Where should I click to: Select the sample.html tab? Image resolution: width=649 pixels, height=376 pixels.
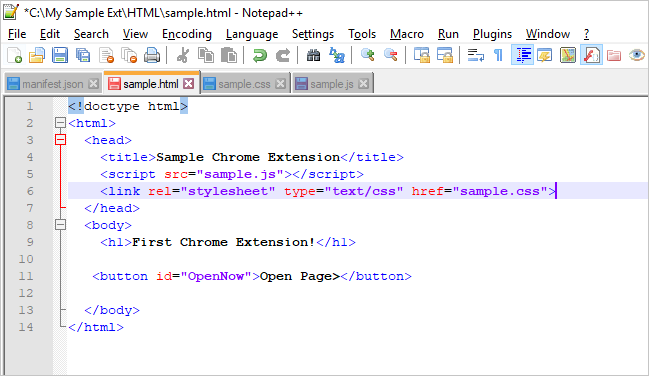pos(151,84)
